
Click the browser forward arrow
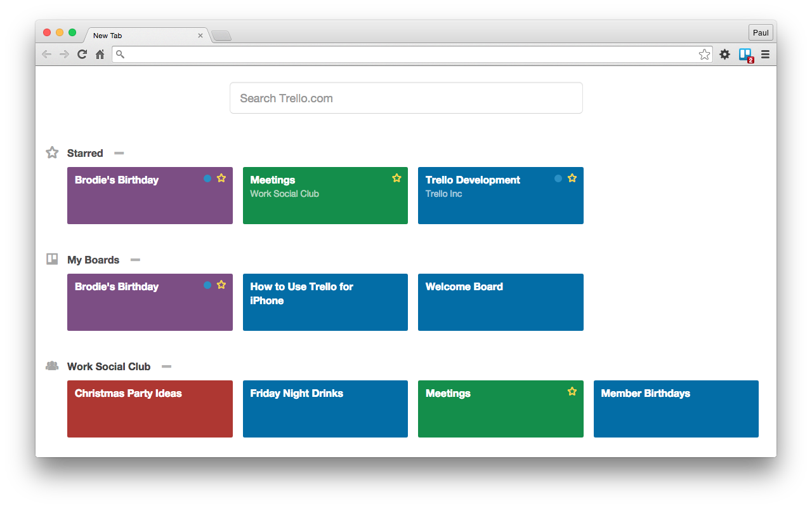pos(64,55)
